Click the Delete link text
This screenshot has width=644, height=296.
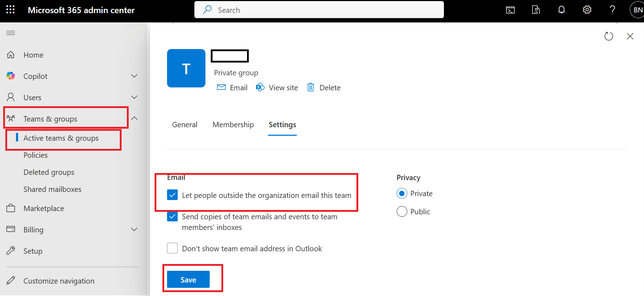[330, 88]
